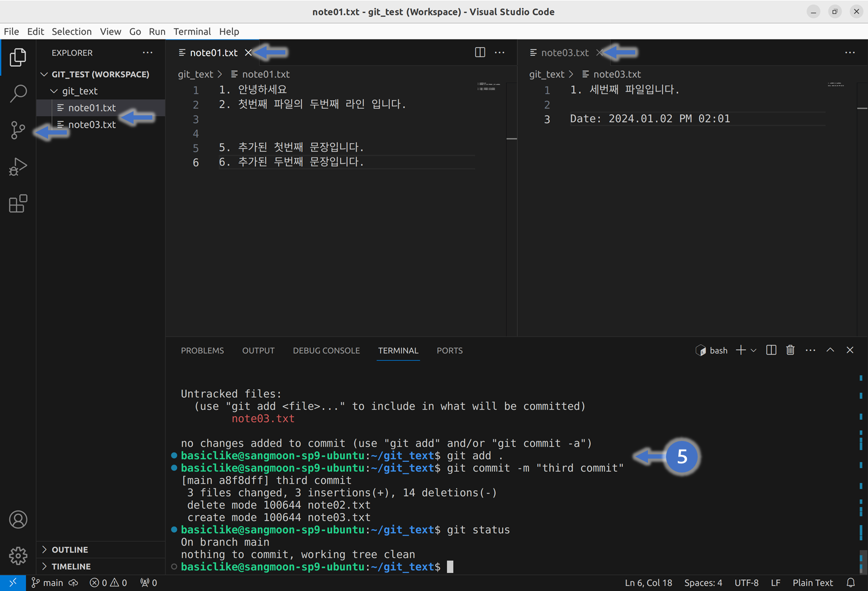Kill the terminal with trash icon
Image resolution: width=868 pixels, height=591 pixels.
[791, 350]
